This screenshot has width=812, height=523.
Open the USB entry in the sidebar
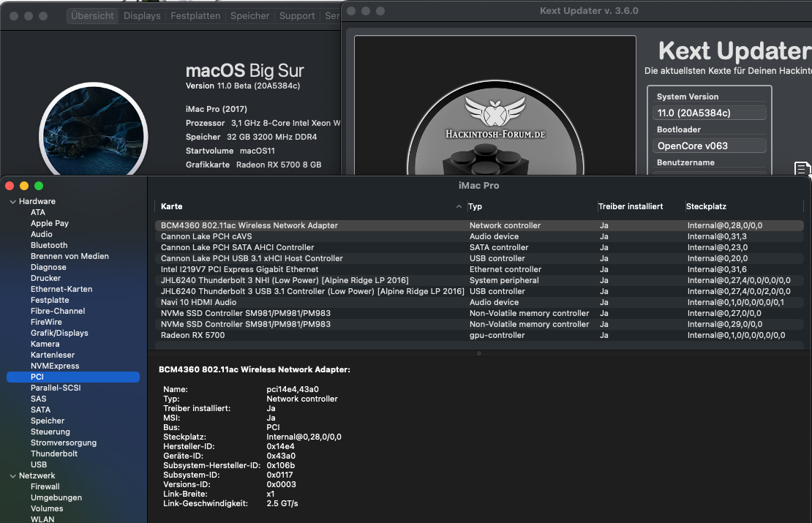(39, 464)
